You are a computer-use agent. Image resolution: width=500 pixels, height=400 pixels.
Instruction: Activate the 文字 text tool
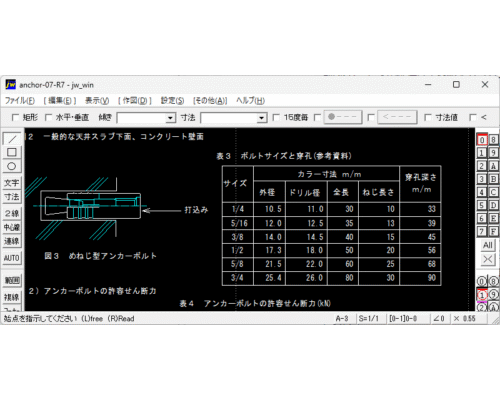(x=12, y=183)
